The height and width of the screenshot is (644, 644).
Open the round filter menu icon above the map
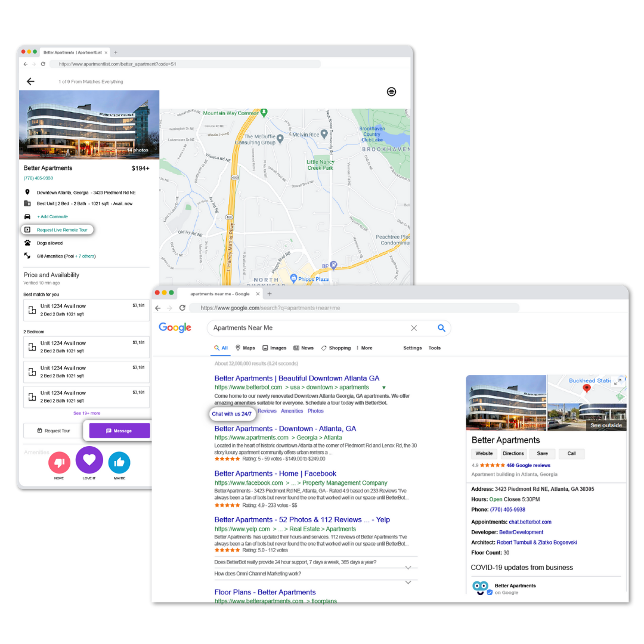[x=391, y=92]
